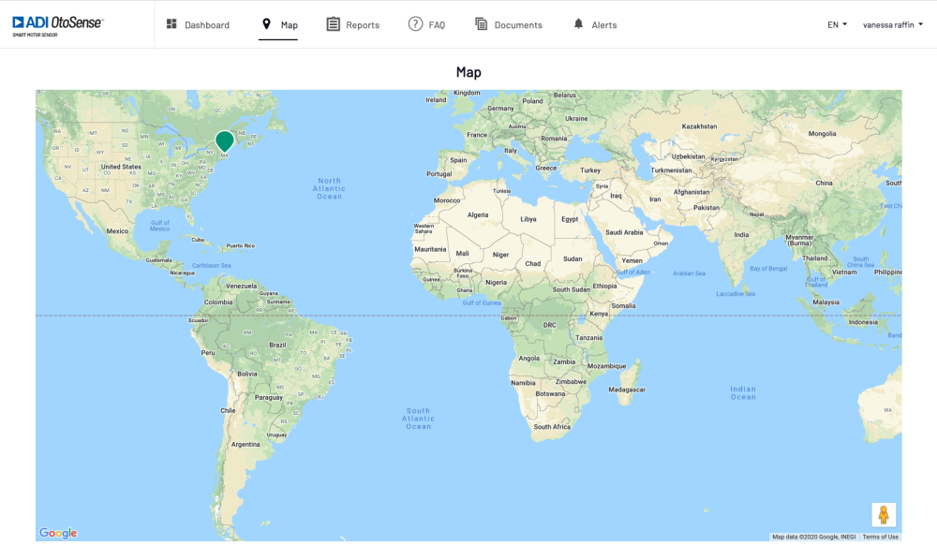The width and height of the screenshot is (937, 560).
Task: Click the ADI OtoSense logo
Action: pos(58,25)
